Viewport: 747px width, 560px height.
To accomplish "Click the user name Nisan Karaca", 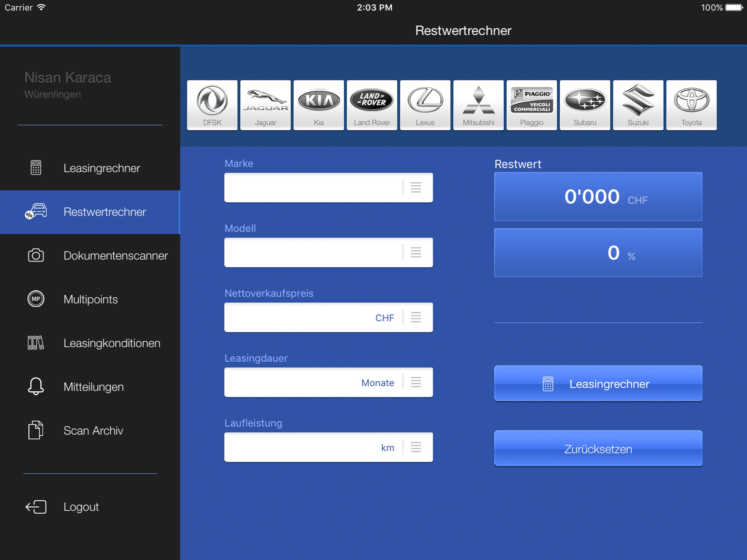I will click(68, 78).
